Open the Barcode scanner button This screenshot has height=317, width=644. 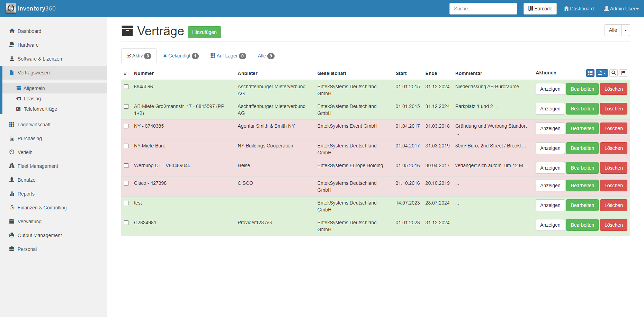pos(540,9)
